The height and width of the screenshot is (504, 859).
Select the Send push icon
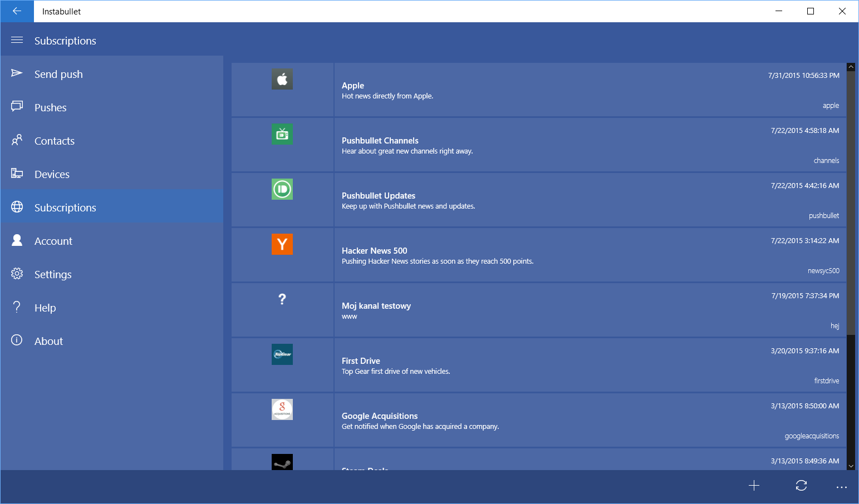tap(17, 73)
